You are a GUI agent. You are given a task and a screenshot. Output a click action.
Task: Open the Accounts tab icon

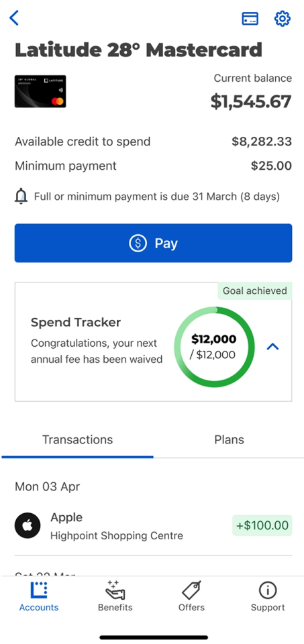39,590
